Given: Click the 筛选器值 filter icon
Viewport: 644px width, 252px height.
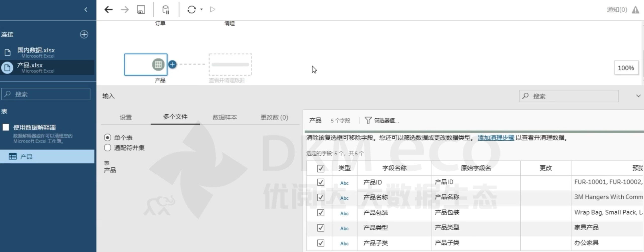Looking at the screenshot, I should coord(368,121).
